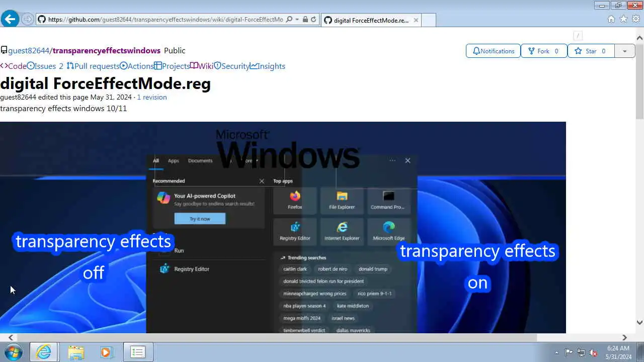Click the browser forward arrow
This screenshot has width=644, height=362.
27,19
